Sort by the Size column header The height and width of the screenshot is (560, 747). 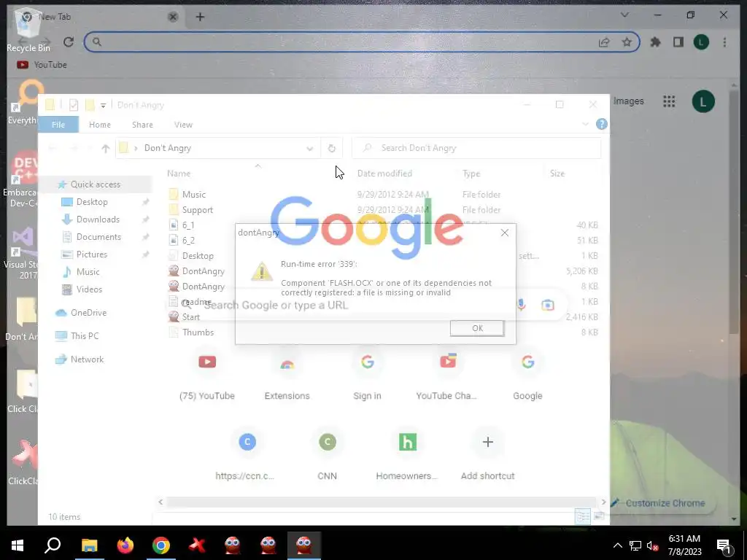pyautogui.click(x=557, y=174)
